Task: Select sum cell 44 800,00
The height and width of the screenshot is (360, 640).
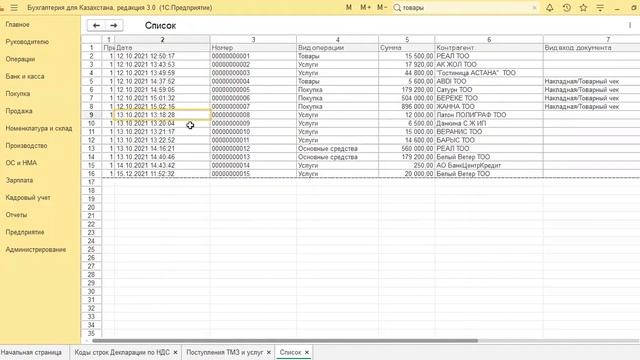Action: point(407,73)
